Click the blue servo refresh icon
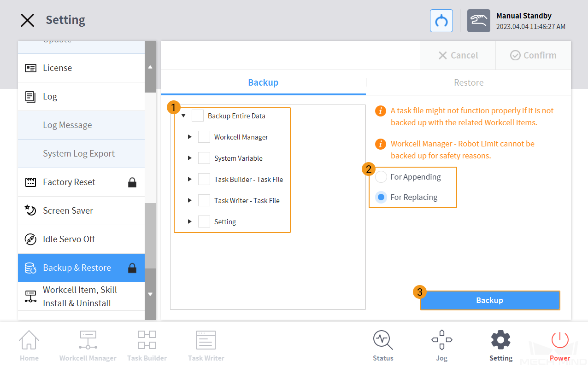Screen dimensions: 588x367 coord(441,21)
